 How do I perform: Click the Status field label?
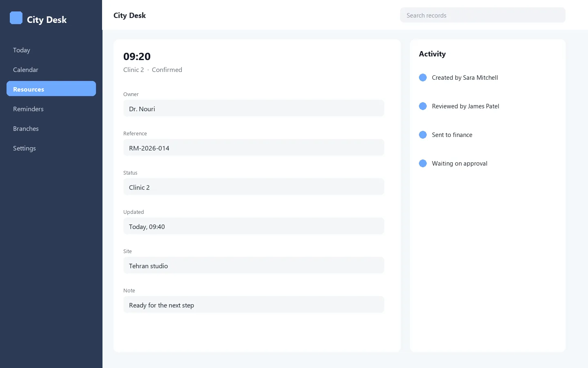point(130,173)
